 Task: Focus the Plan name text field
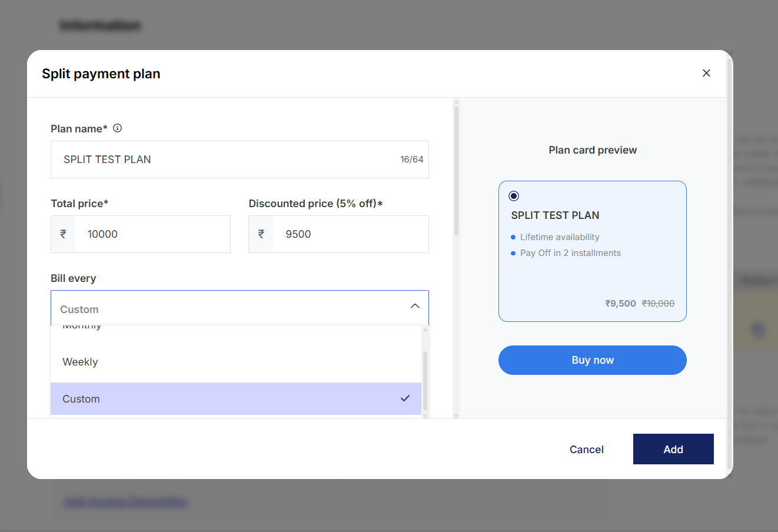(x=224, y=159)
